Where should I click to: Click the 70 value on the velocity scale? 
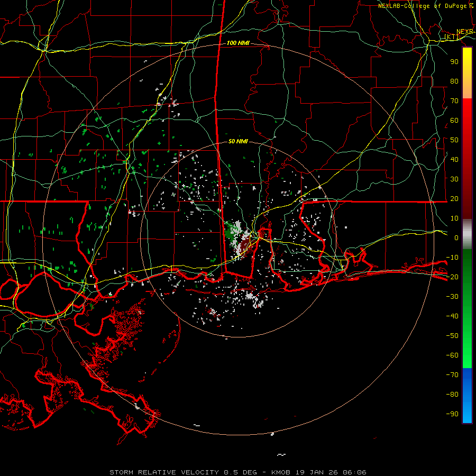click(454, 101)
